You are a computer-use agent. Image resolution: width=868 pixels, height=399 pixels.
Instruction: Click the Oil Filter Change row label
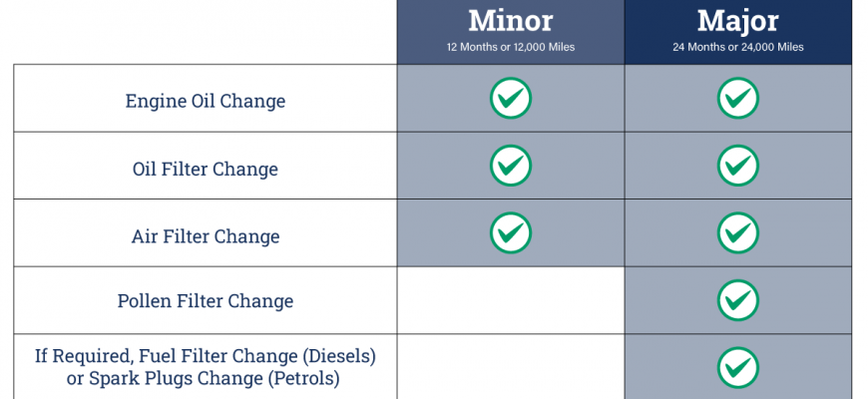pyautogui.click(x=206, y=169)
